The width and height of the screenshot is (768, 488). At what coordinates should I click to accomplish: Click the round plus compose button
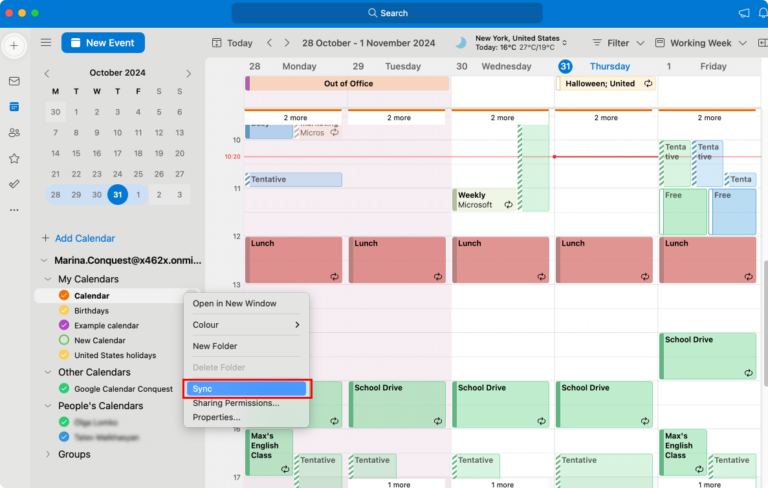(x=14, y=46)
